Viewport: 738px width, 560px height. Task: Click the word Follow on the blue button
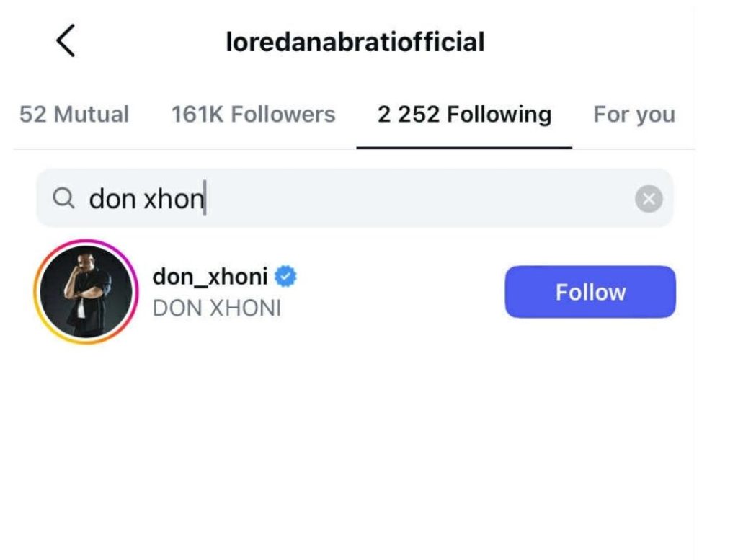tap(590, 292)
